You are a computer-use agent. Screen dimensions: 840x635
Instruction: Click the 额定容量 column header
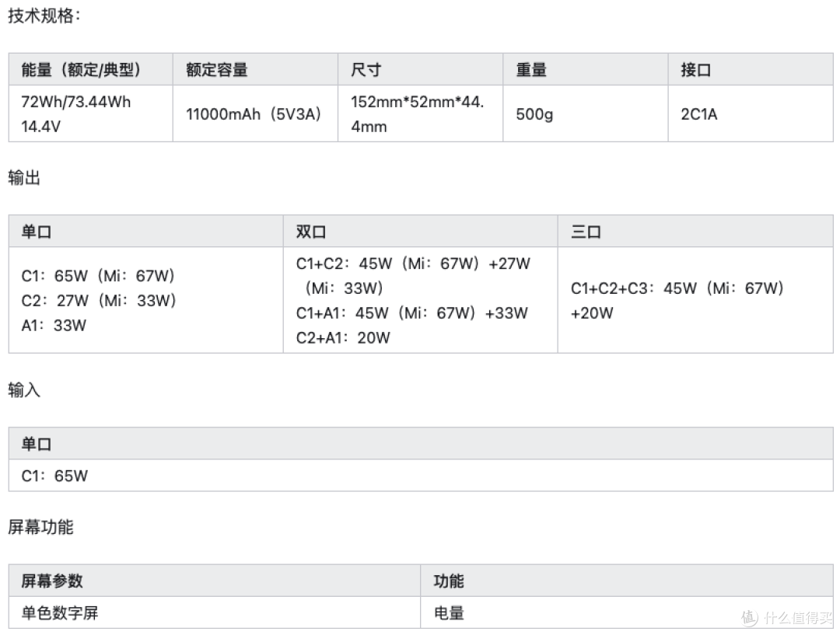pyautogui.click(x=256, y=70)
